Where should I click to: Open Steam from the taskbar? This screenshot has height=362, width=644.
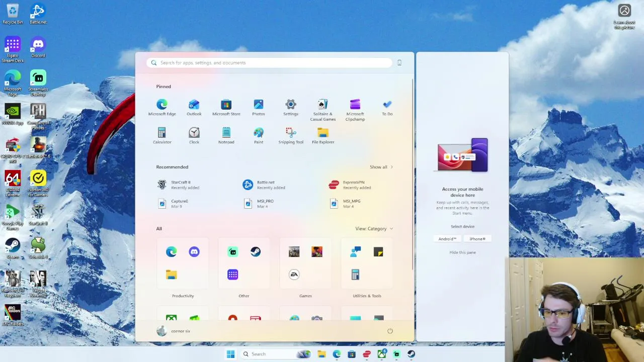coord(412,354)
